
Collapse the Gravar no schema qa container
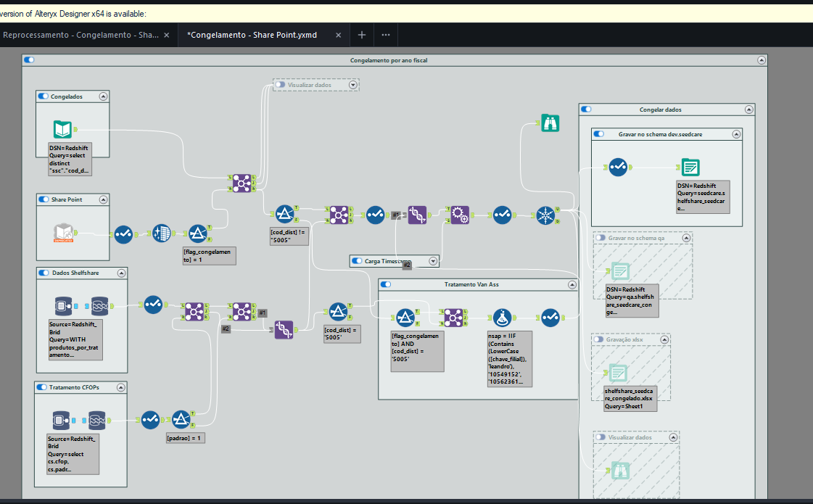coord(687,238)
